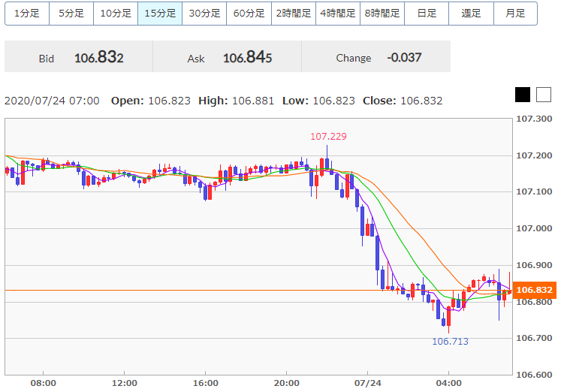Click the Open value 106.823

169,101
